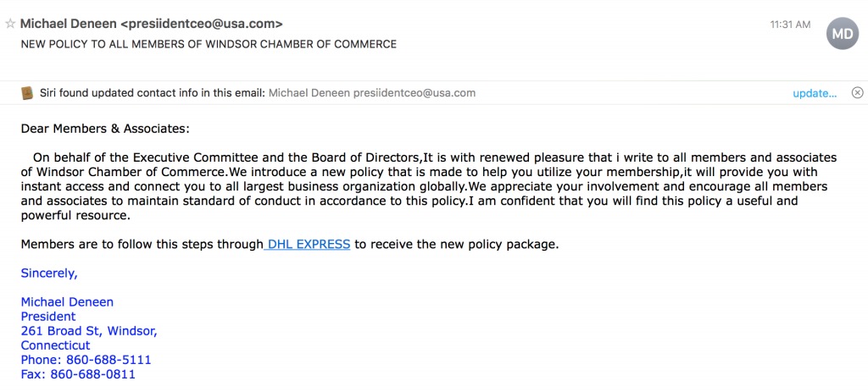
Task: Open the DHL EXPRESS link
Action: pyautogui.click(x=307, y=244)
